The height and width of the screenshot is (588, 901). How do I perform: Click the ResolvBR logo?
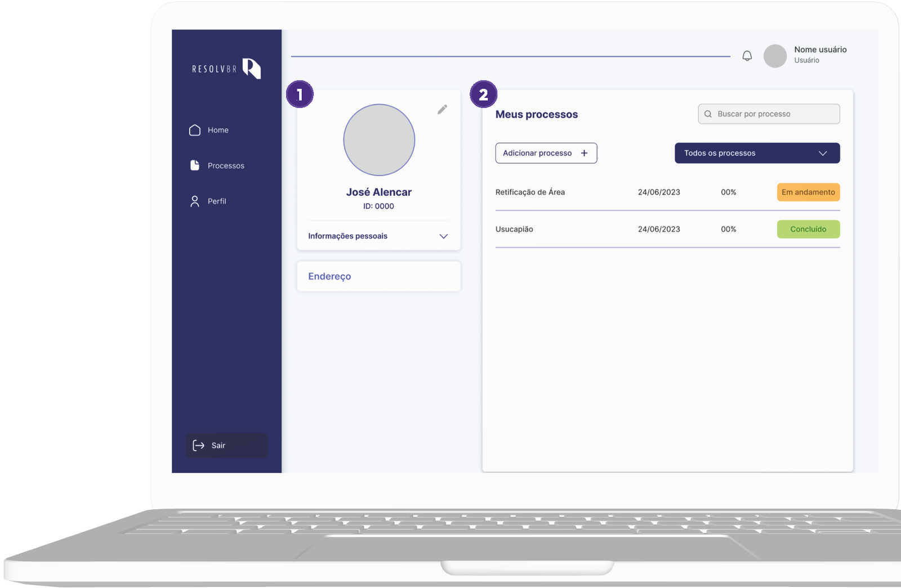pos(226,69)
